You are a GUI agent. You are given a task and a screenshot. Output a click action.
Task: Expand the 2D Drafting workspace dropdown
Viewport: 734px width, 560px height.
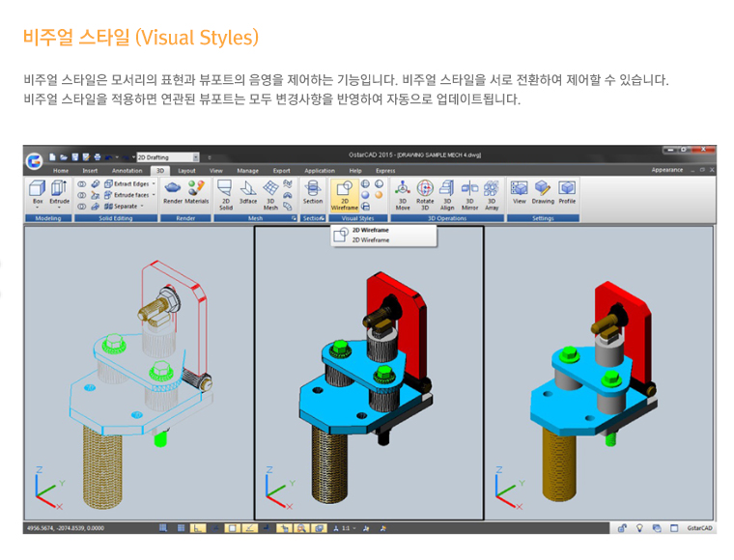click(196, 156)
